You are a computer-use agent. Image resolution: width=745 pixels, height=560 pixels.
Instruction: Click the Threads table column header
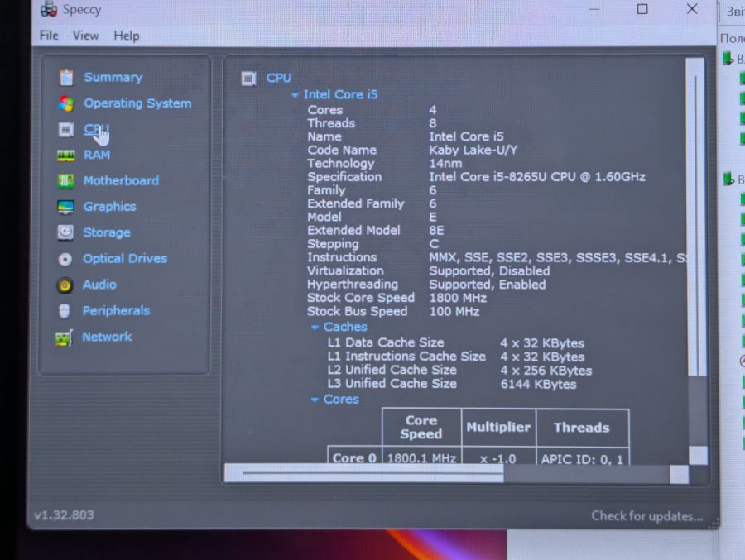(582, 428)
